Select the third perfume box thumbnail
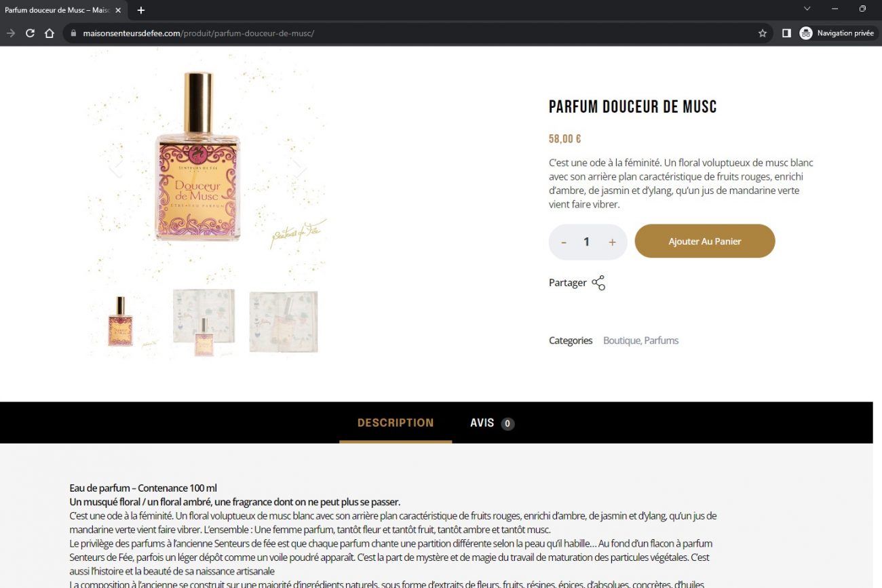This screenshot has height=588, width=882. [x=284, y=322]
